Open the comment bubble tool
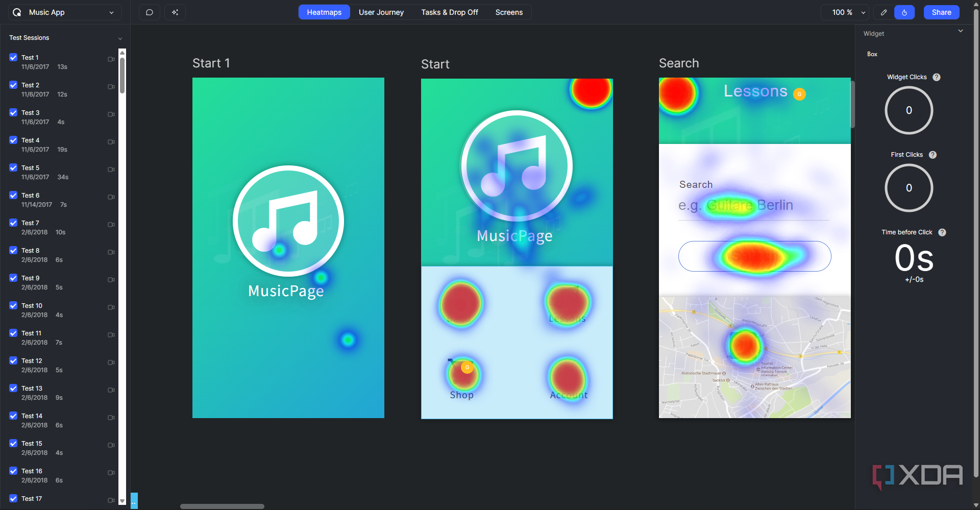980x510 pixels. (x=150, y=12)
